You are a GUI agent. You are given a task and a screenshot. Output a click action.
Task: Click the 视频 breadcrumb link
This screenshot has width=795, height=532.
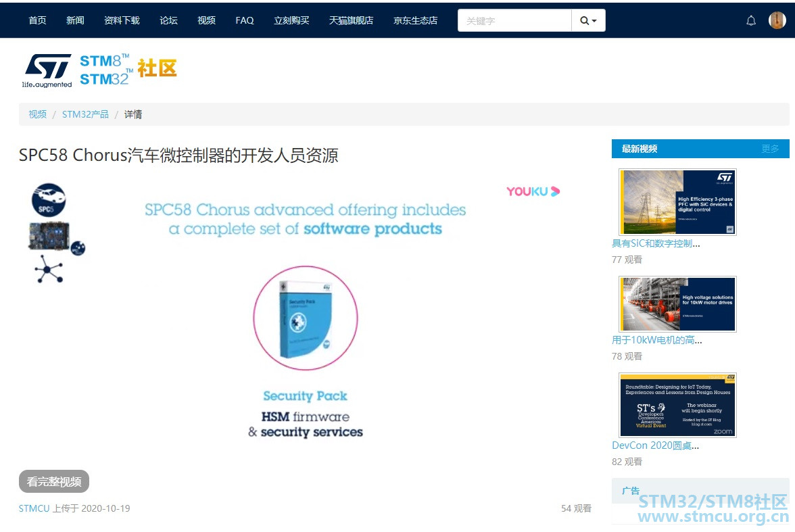38,114
